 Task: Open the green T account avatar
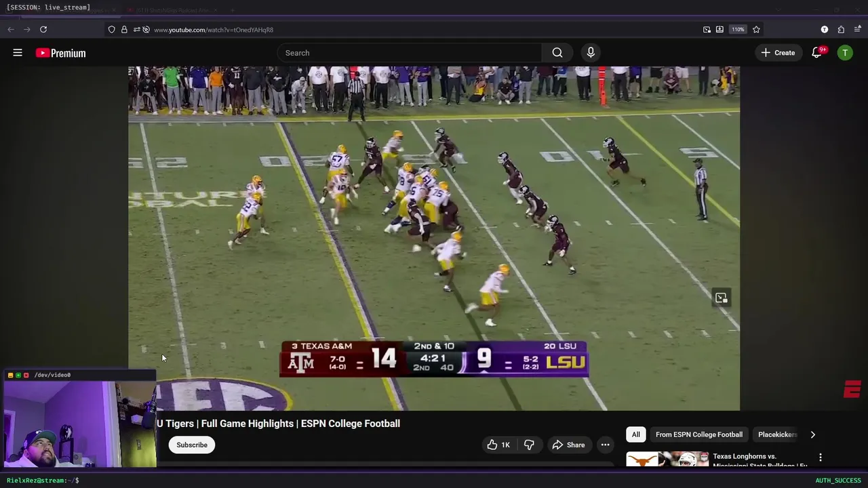845,53
